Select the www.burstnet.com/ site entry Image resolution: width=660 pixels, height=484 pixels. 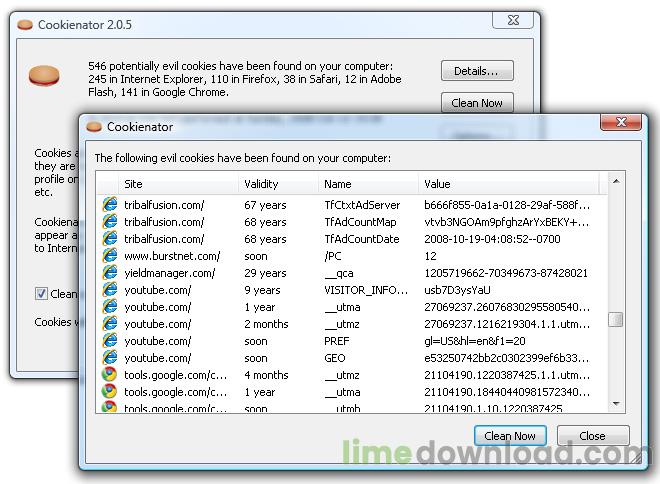click(x=172, y=256)
